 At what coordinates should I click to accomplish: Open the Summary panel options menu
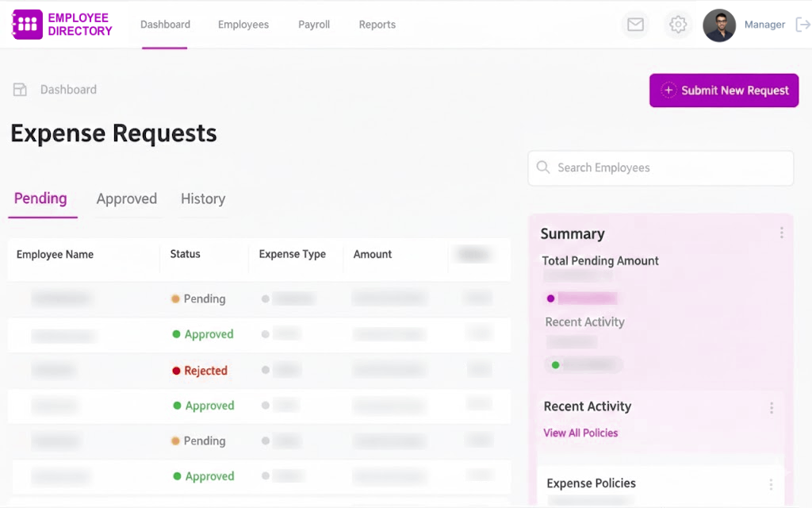click(x=782, y=232)
